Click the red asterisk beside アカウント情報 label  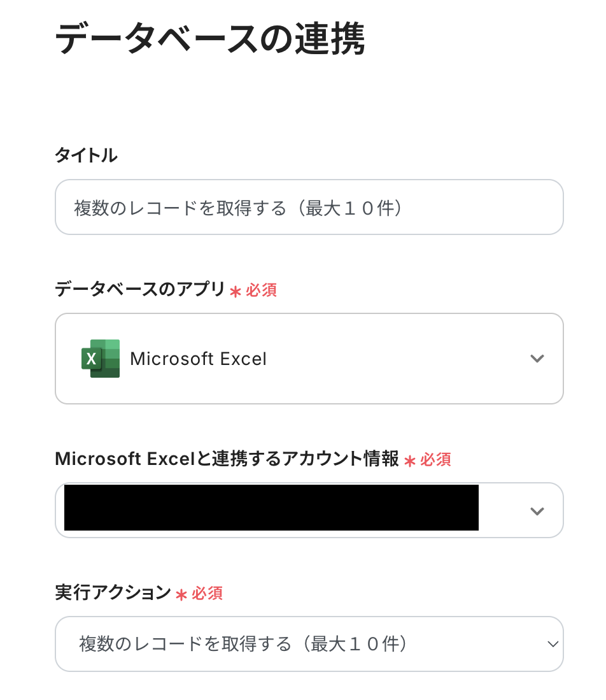click(410, 461)
